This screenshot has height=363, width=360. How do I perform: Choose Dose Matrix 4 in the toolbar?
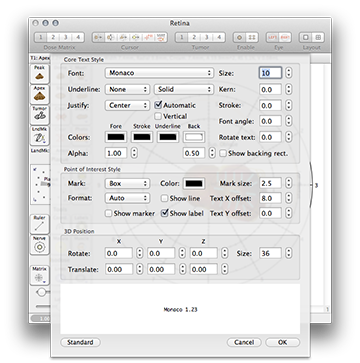tap(78, 37)
